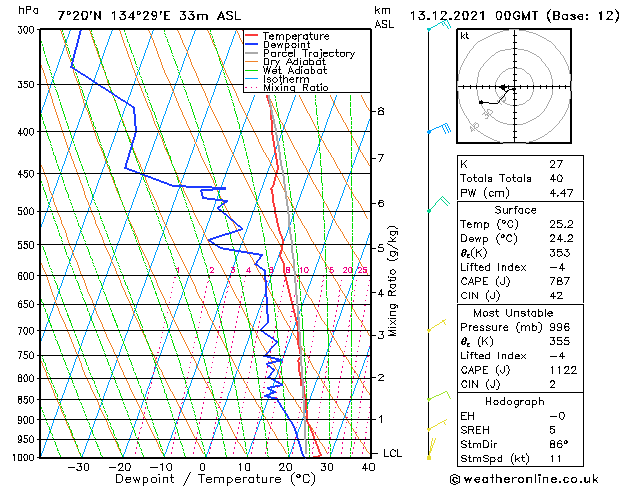Click the wind barb at 300 hPa level

pyautogui.click(x=439, y=25)
